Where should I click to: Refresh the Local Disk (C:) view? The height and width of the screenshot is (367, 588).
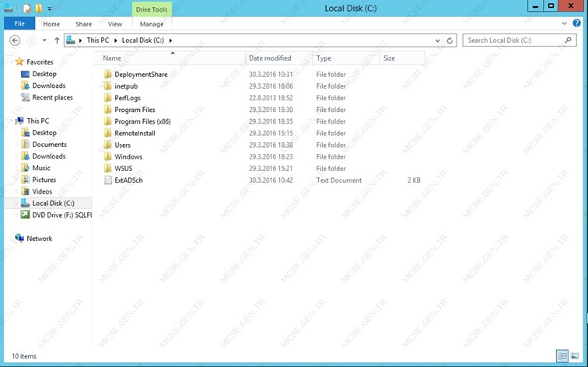point(450,40)
